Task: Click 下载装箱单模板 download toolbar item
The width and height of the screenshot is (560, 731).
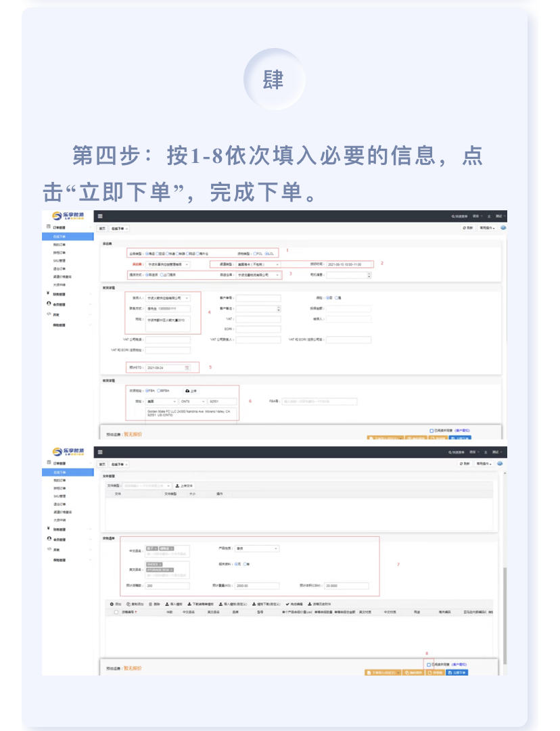Action: (200, 604)
